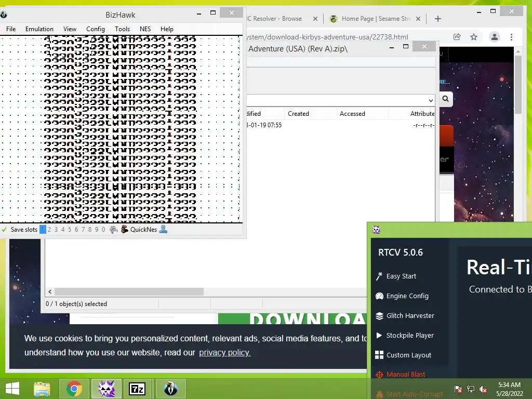This screenshot has width=532, height=399.
Task: Open the Windows Start button
Action: pos(12,389)
